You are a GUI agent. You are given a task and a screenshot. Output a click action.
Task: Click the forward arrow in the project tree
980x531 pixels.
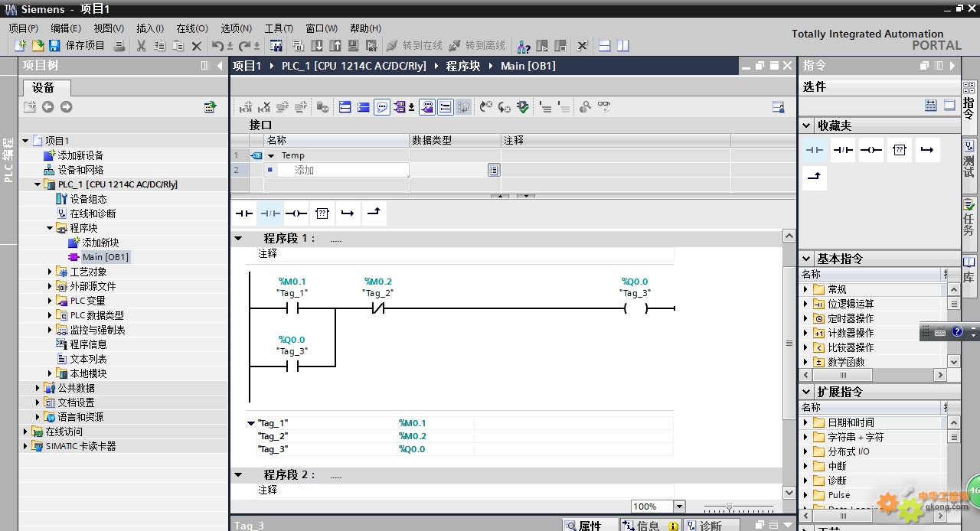click(66, 107)
